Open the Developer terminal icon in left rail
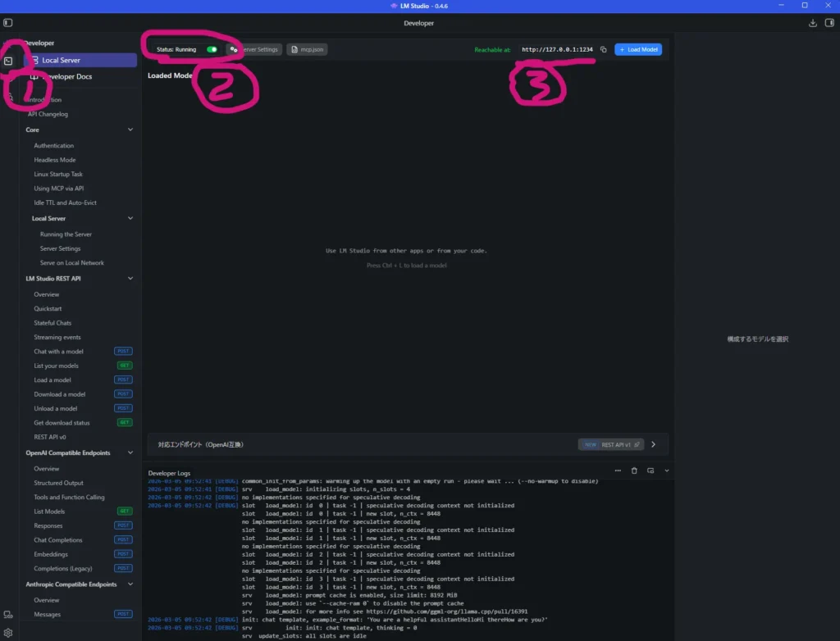 coord(8,61)
